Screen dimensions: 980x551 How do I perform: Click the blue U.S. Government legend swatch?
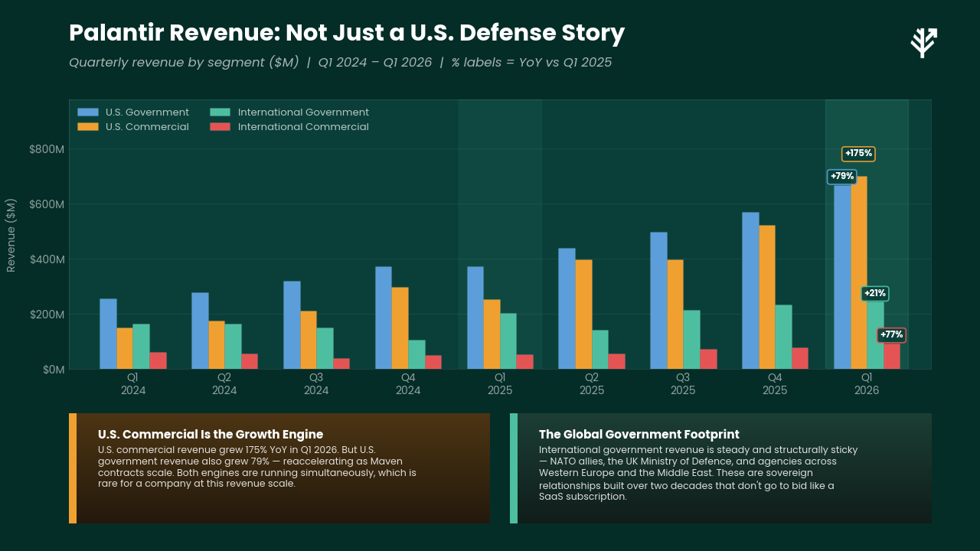point(88,112)
